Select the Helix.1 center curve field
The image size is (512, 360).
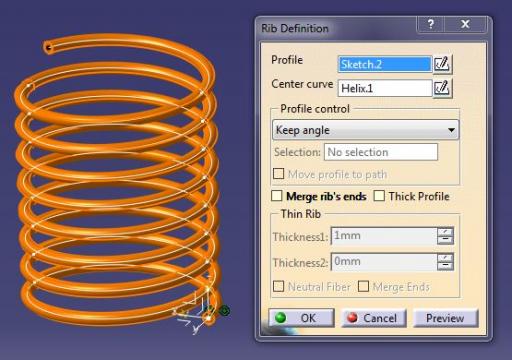(x=385, y=88)
